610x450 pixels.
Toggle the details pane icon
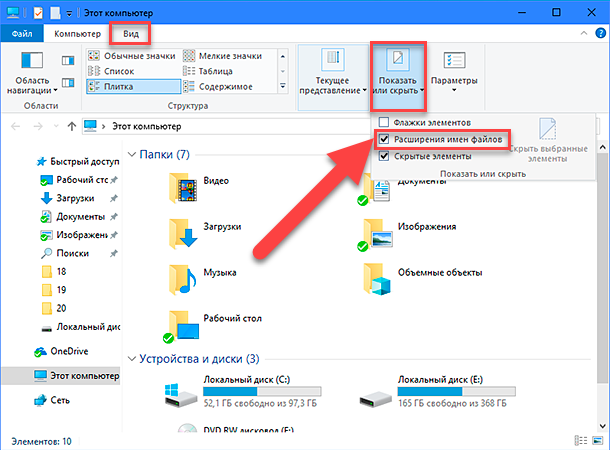pyautogui.click(x=68, y=82)
